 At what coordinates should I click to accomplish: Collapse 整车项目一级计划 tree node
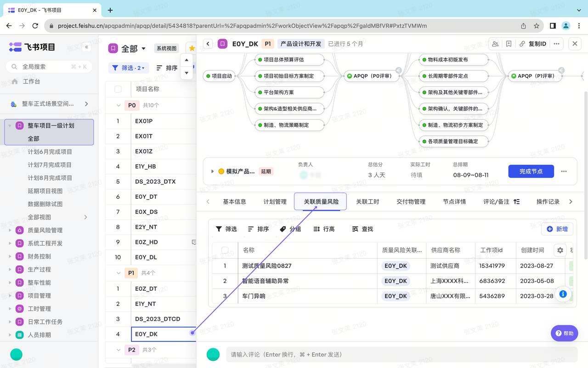[10, 126]
